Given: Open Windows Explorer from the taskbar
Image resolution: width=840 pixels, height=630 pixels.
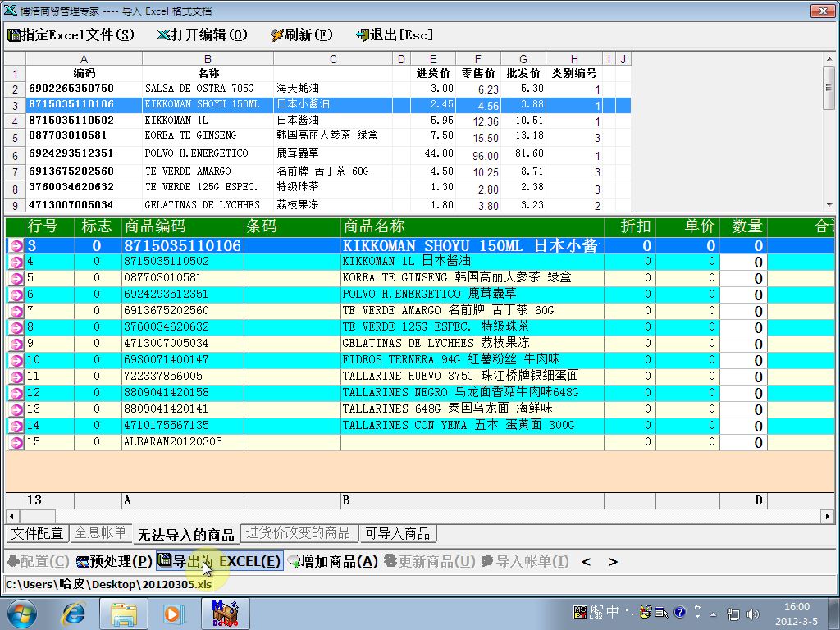Looking at the screenshot, I should tap(124, 614).
